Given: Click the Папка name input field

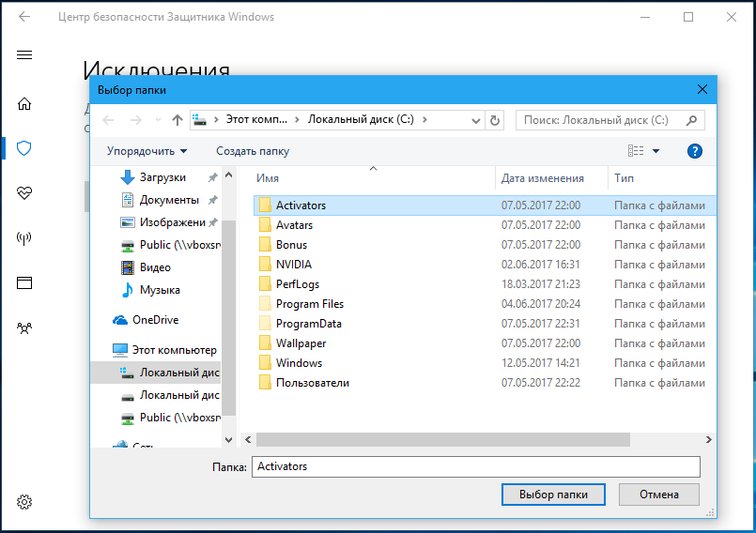Looking at the screenshot, I should (476, 466).
